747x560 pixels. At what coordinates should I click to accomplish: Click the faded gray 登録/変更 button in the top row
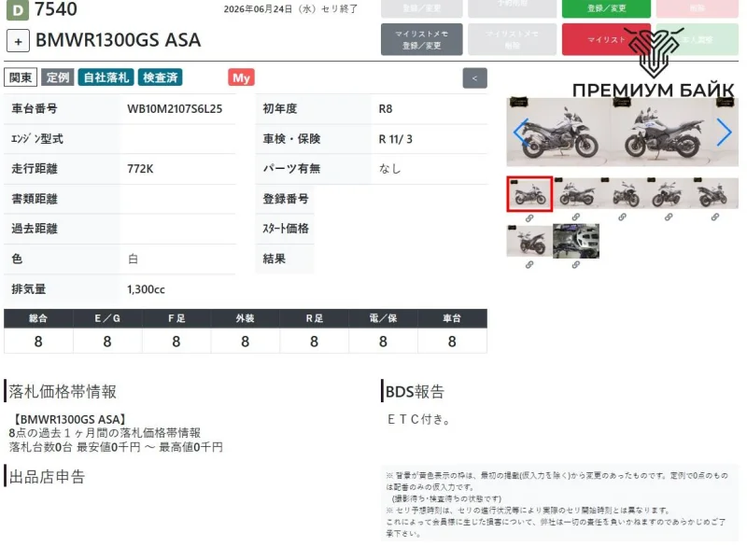tap(422, 8)
